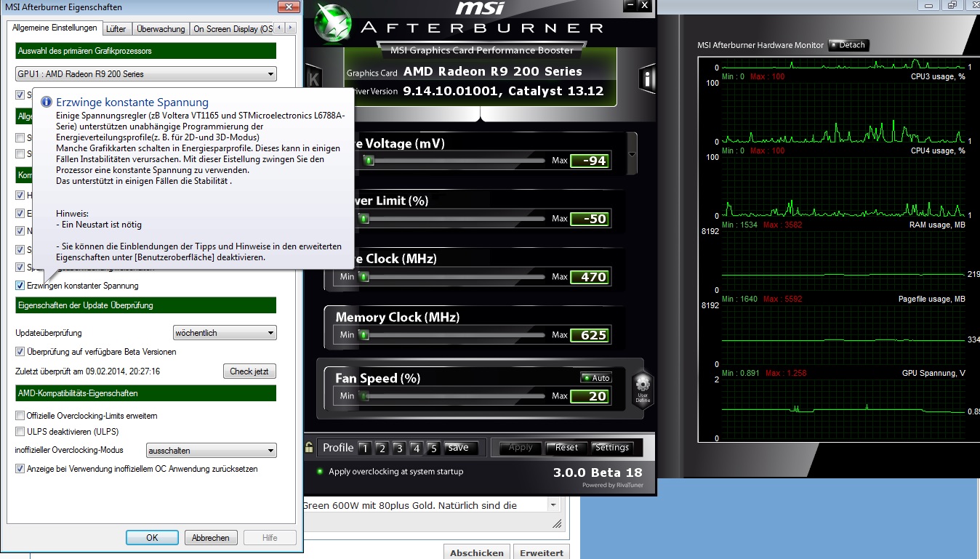Enable Offizielle Overclocking-Limits erweitern

click(x=20, y=416)
